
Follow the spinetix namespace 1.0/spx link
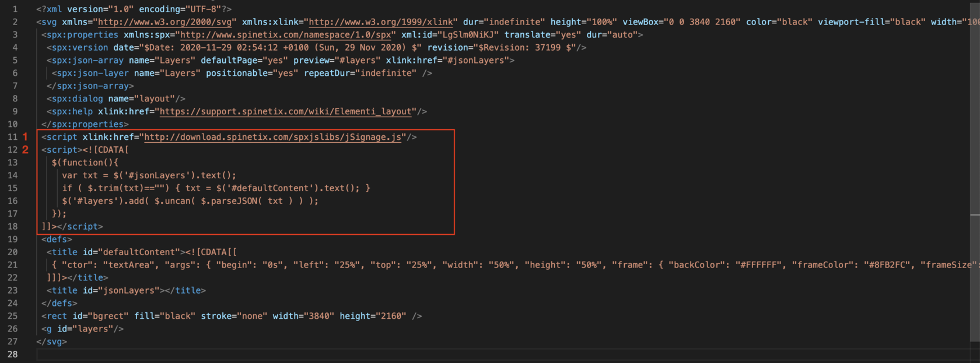point(286,35)
